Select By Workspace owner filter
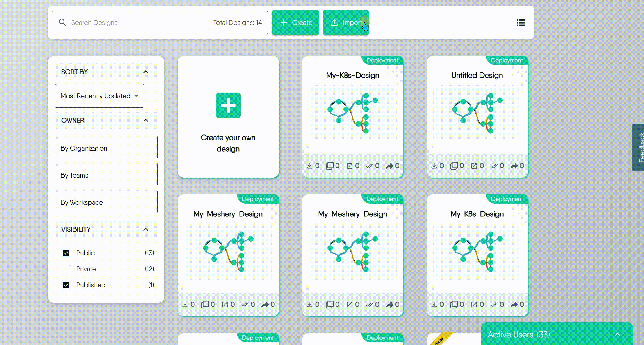Screen dimensions: 644x345 coord(106,202)
